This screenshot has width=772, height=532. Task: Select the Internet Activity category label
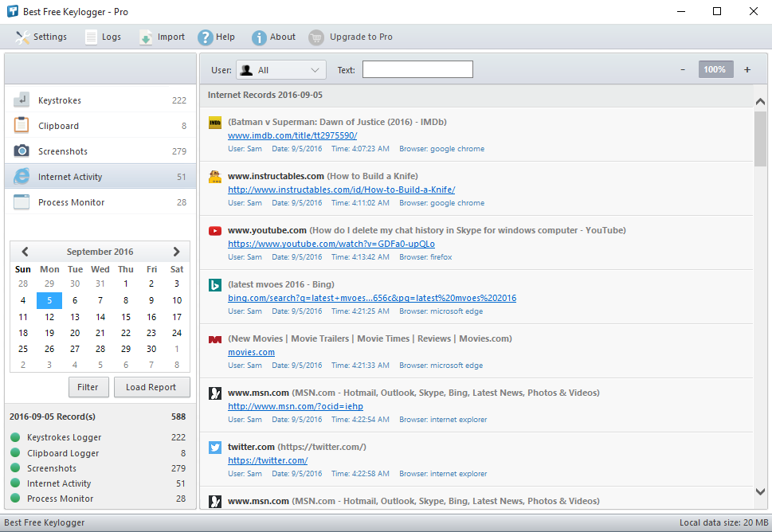pos(70,177)
